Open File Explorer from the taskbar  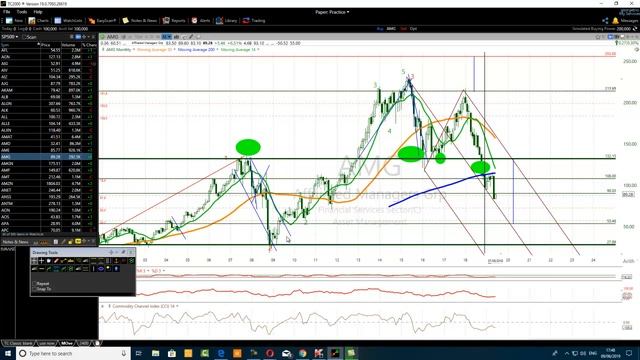[156, 353]
